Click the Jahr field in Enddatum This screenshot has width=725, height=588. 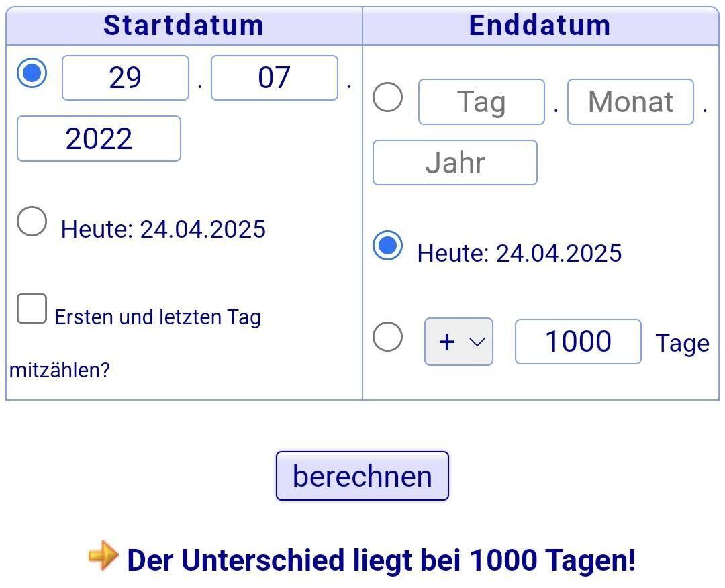[x=455, y=162]
